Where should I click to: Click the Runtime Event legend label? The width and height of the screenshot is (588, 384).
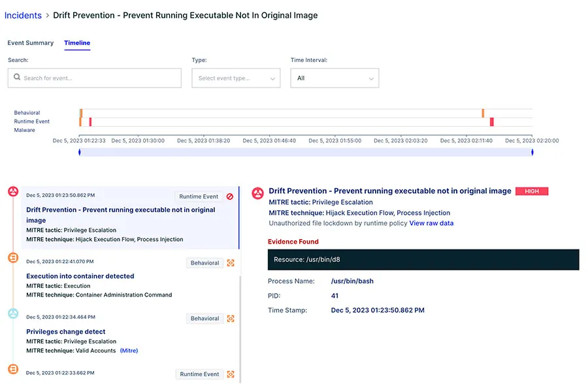click(32, 121)
